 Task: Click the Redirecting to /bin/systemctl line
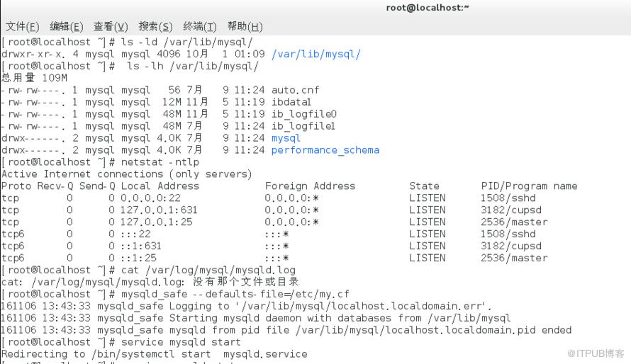point(154,354)
